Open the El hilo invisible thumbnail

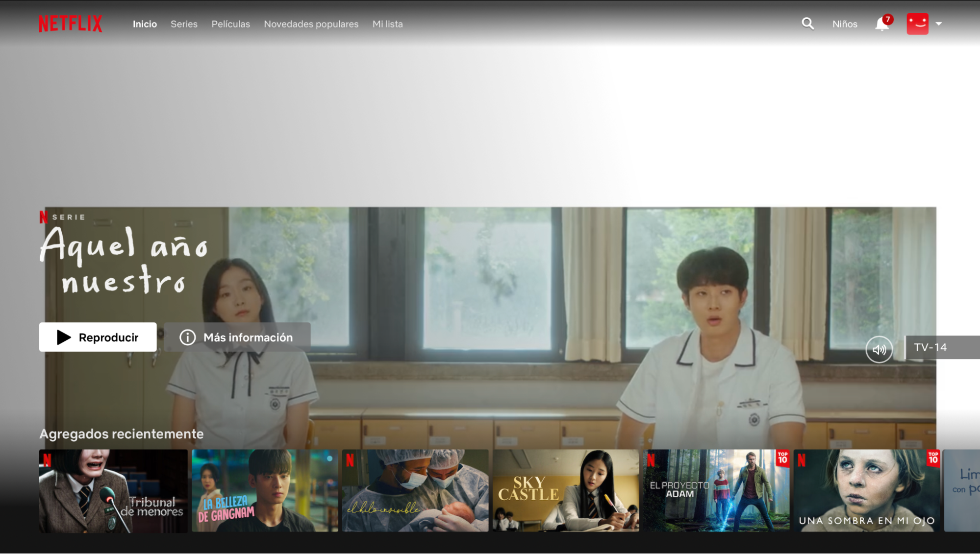click(415, 491)
